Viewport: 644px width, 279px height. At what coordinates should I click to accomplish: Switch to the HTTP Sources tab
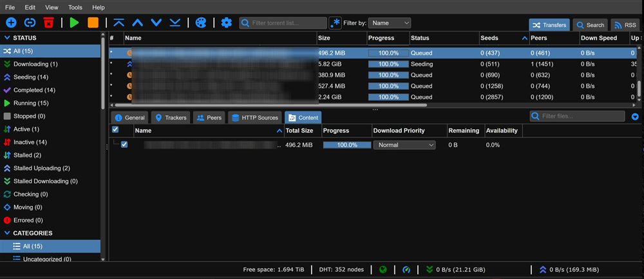[255, 118]
